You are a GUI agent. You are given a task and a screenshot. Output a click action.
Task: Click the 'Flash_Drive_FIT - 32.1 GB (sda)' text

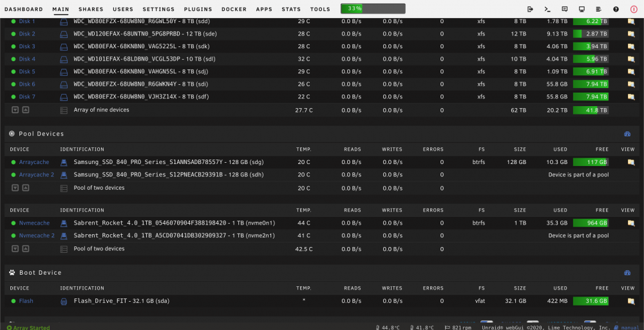122,301
